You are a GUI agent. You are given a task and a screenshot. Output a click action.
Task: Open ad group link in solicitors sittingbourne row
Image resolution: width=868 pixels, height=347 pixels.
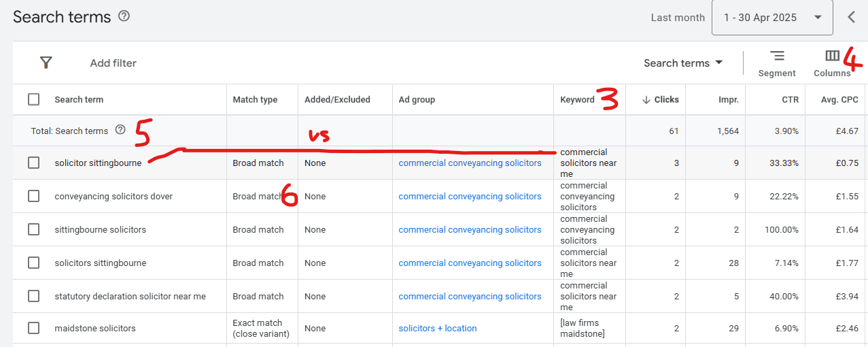[470, 263]
